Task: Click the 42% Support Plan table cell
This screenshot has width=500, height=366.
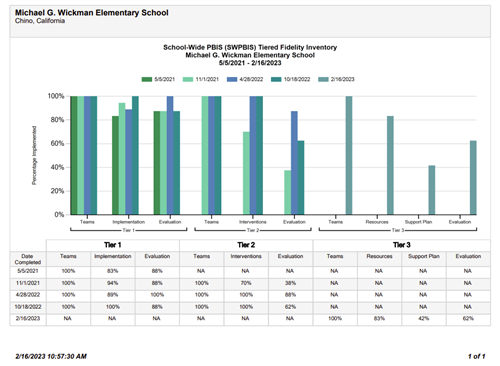Action: [x=424, y=319]
